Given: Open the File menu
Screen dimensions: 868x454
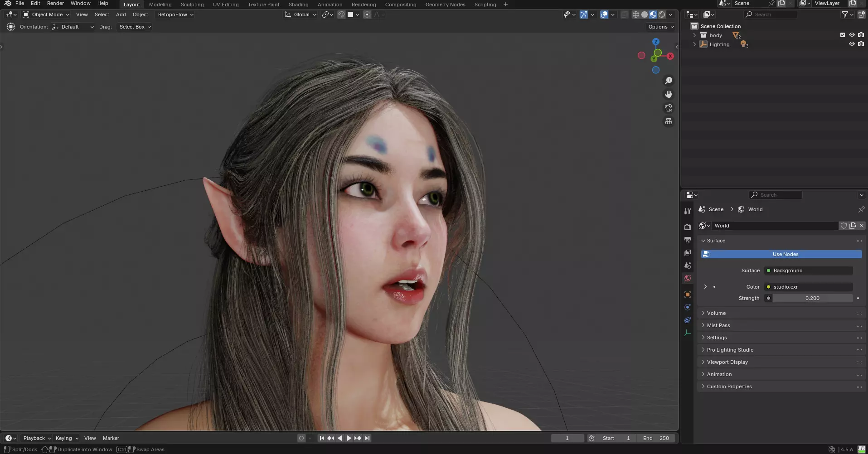Looking at the screenshot, I should pos(19,3).
